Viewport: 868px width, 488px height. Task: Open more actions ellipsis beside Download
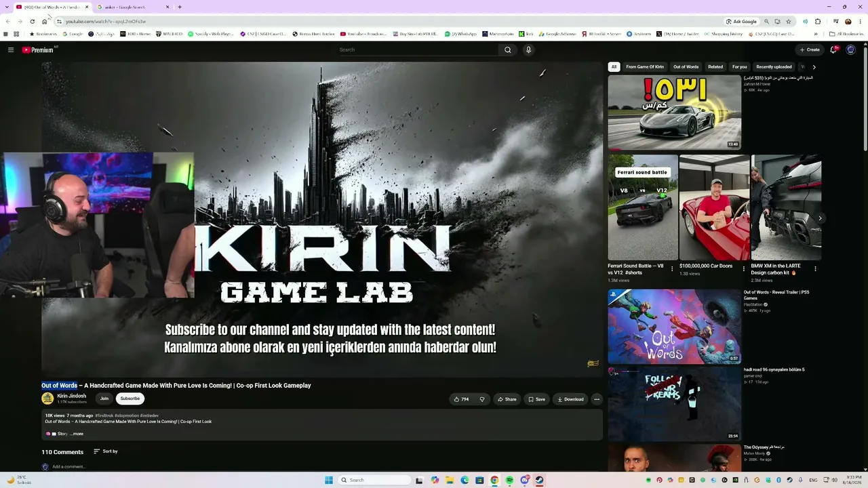597,399
